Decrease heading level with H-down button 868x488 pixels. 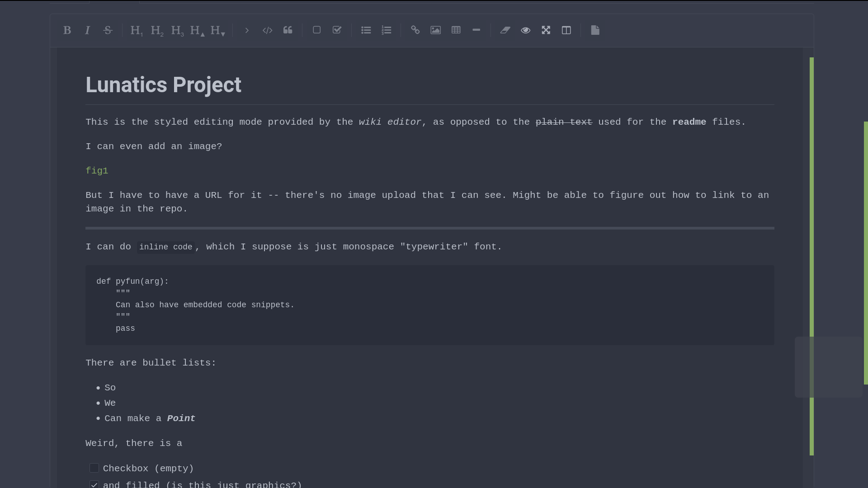[217, 30]
